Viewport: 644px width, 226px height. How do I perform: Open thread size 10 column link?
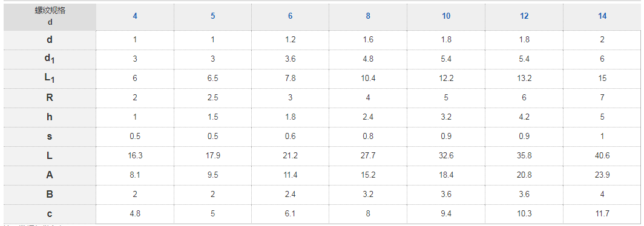pos(446,16)
